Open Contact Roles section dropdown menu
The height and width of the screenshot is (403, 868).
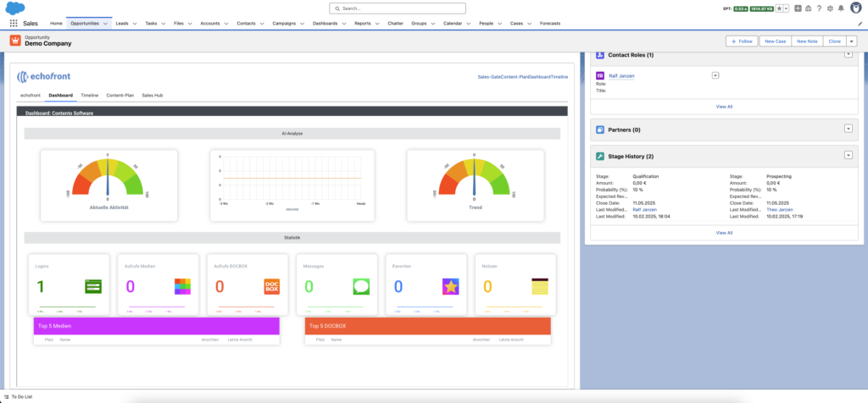pos(848,53)
